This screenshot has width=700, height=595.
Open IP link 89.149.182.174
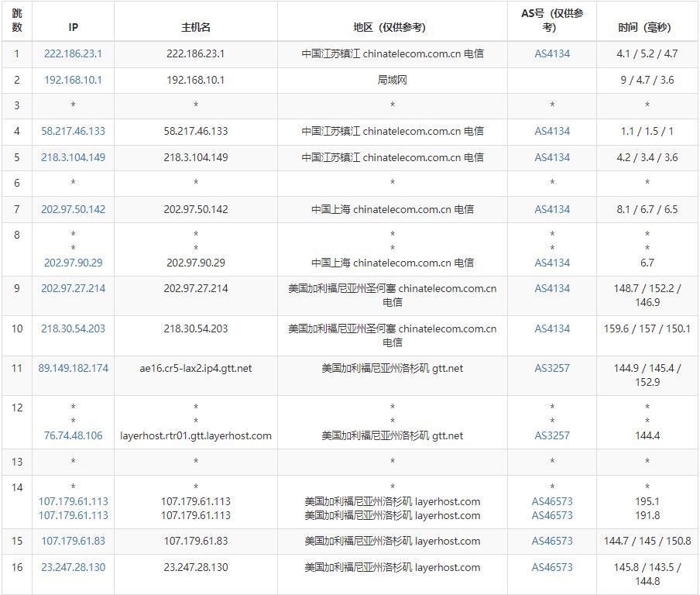coord(73,369)
